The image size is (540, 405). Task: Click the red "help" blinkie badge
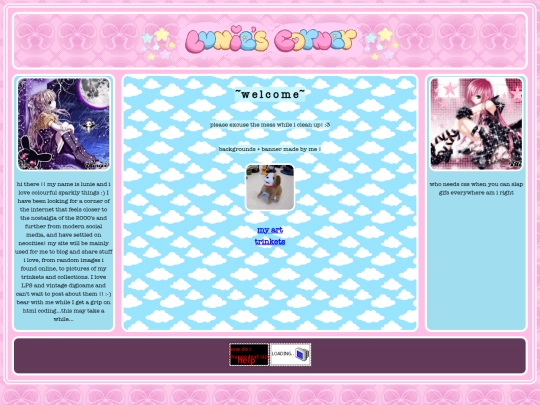[249, 354]
